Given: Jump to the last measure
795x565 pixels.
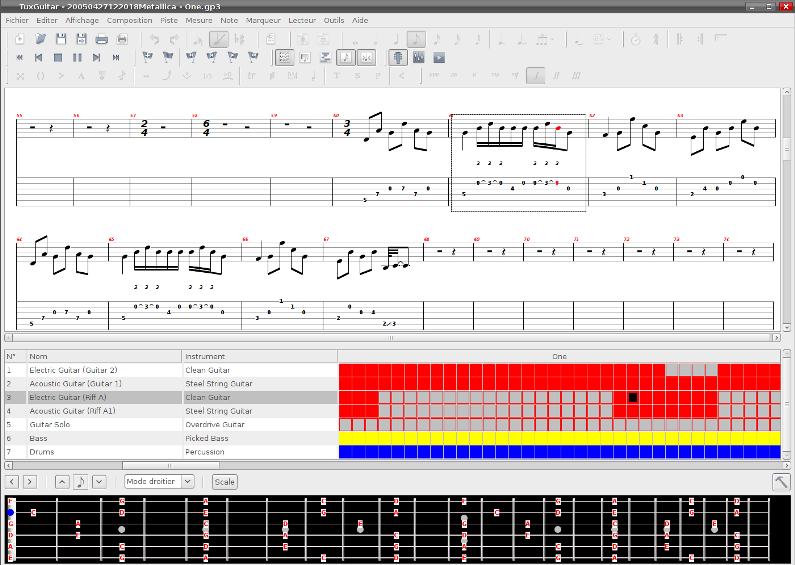Looking at the screenshot, I should click(x=116, y=58).
